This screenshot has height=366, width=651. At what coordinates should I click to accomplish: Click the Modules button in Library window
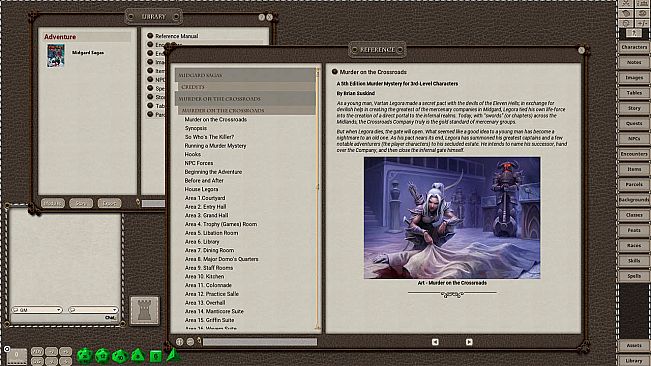pyautogui.click(x=53, y=203)
